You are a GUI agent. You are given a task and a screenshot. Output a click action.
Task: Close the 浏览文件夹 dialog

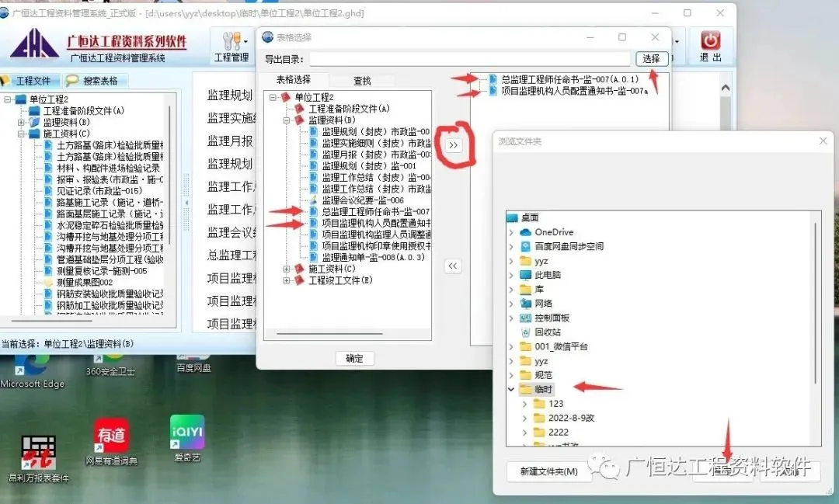(x=823, y=141)
